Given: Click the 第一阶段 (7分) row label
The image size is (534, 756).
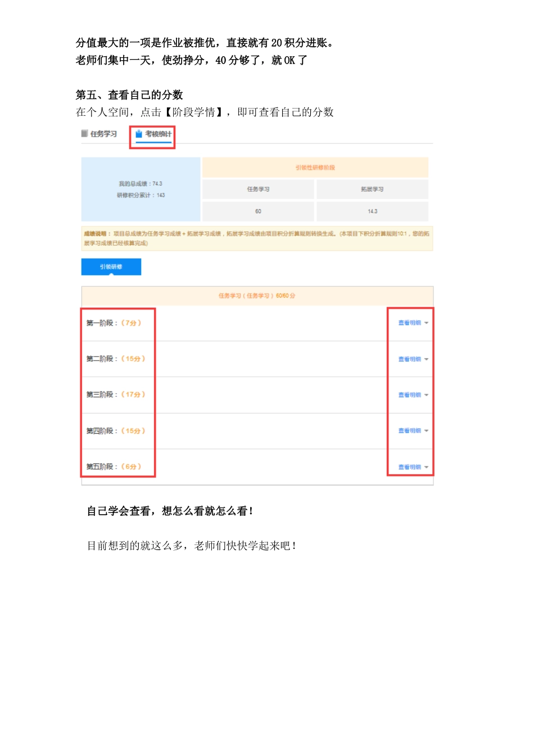Looking at the screenshot, I should [x=114, y=323].
